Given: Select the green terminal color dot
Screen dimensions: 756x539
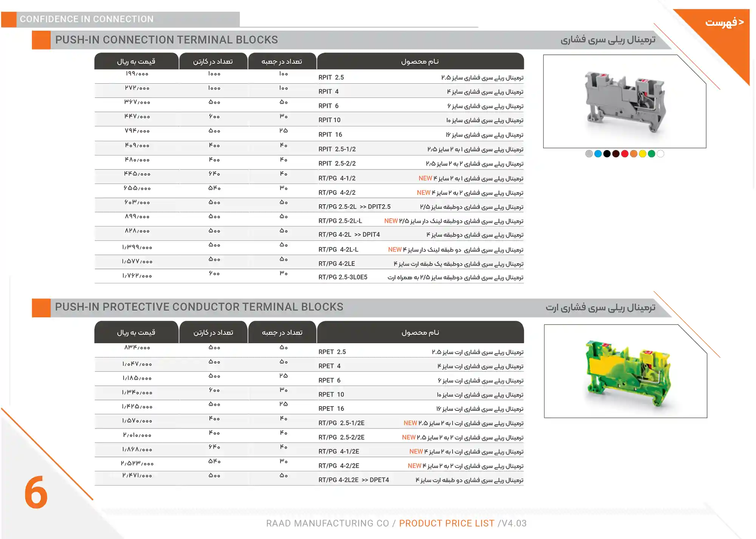Looking at the screenshot, I should point(652,154).
